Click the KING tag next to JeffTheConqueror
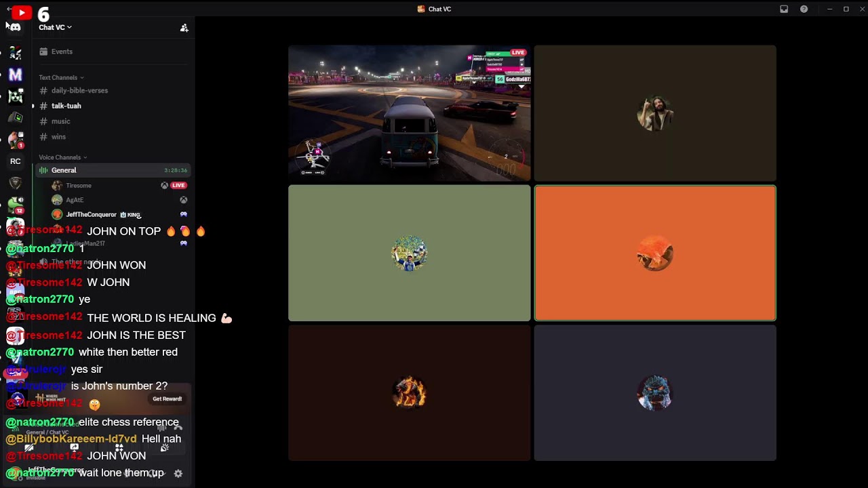 pos(131,215)
